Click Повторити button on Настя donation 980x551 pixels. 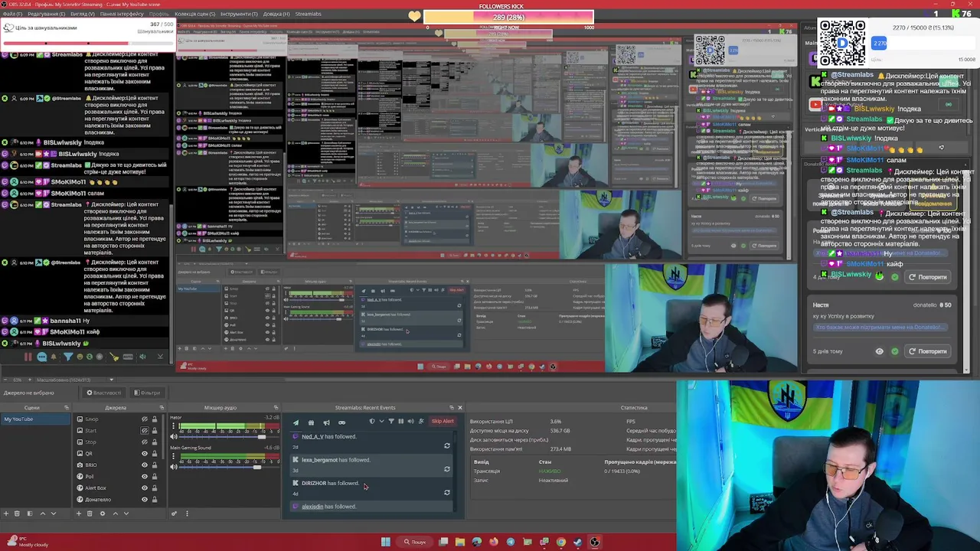click(927, 351)
